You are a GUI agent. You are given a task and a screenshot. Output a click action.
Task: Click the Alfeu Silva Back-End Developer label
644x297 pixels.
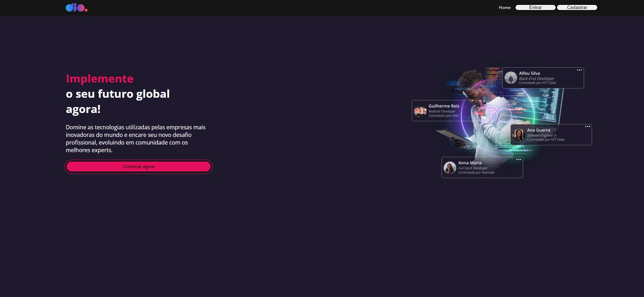pyautogui.click(x=537, y=79)
